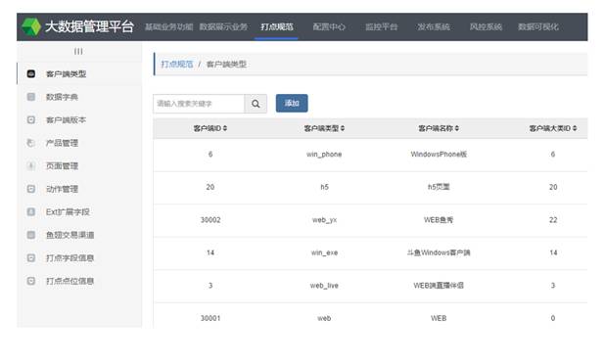Go to the 发布系统 tab

(434, 27)
